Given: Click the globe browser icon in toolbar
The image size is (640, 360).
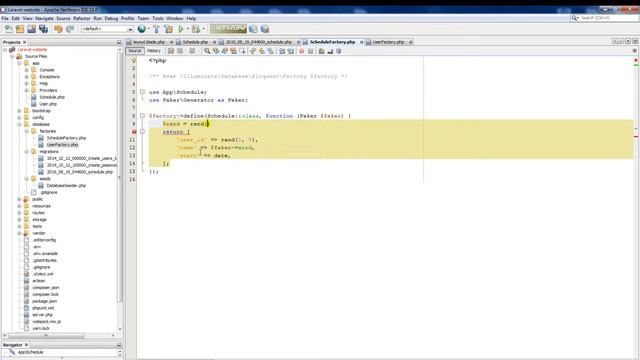Looking at the screenshot, I should coord(142,29).
